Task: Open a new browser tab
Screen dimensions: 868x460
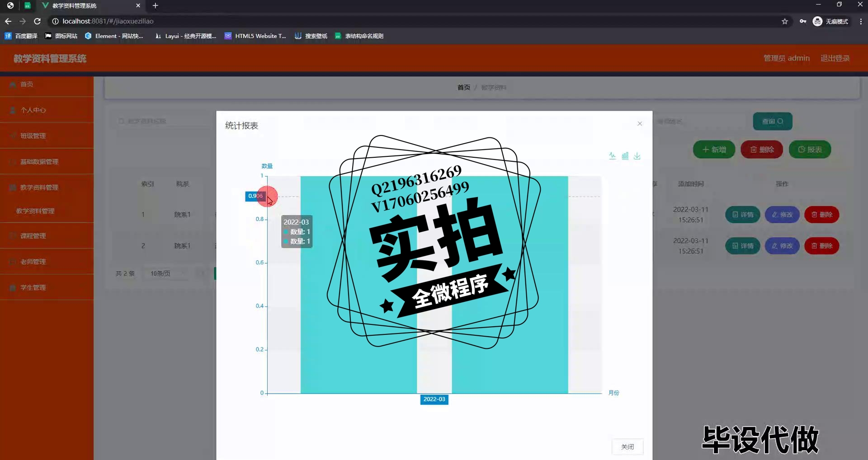Action: (156, 5)
